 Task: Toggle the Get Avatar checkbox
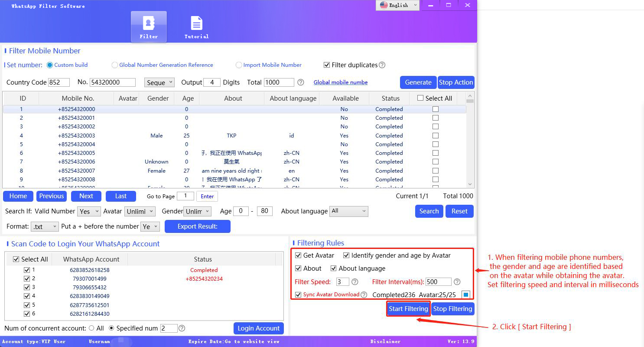(298, 255)
